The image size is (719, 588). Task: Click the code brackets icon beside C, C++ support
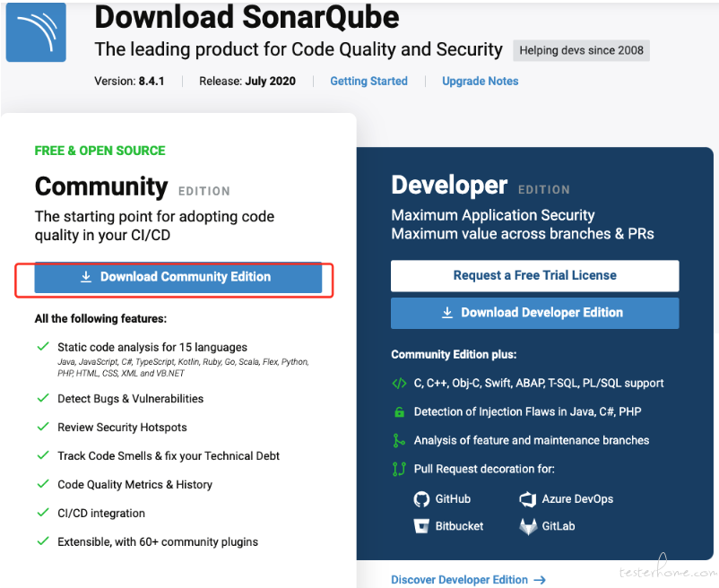[x=399, y=384]
